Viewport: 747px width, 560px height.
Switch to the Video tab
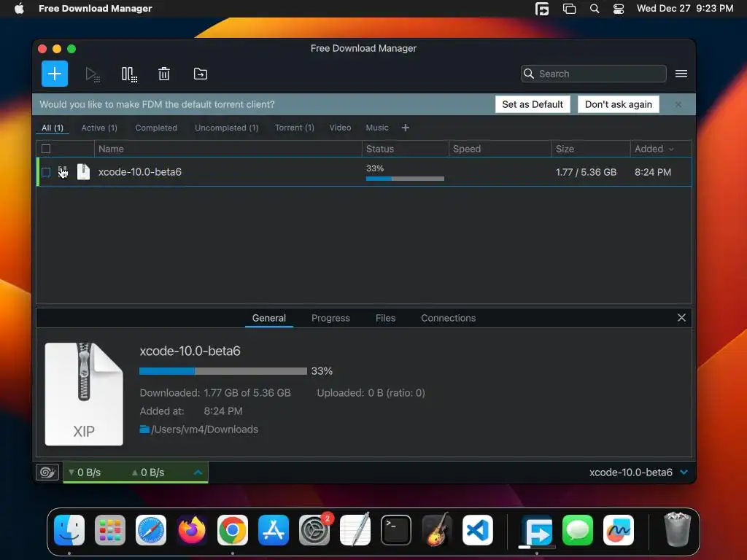point(340,128)
